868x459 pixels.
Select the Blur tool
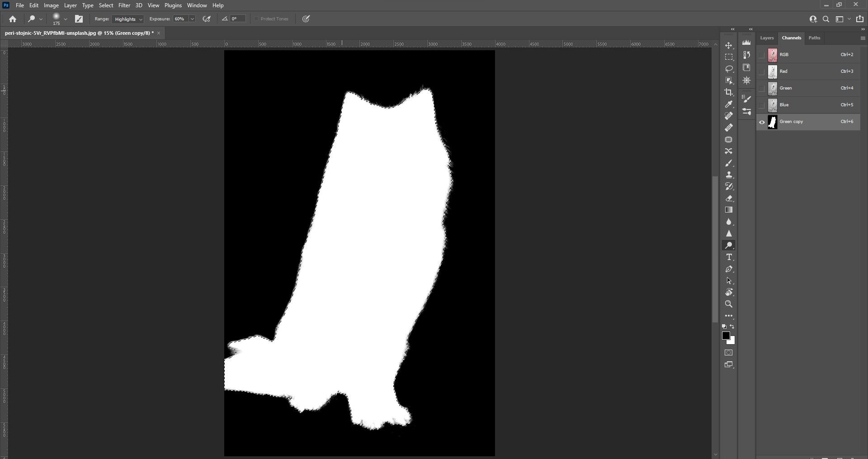tap(729, 222)
